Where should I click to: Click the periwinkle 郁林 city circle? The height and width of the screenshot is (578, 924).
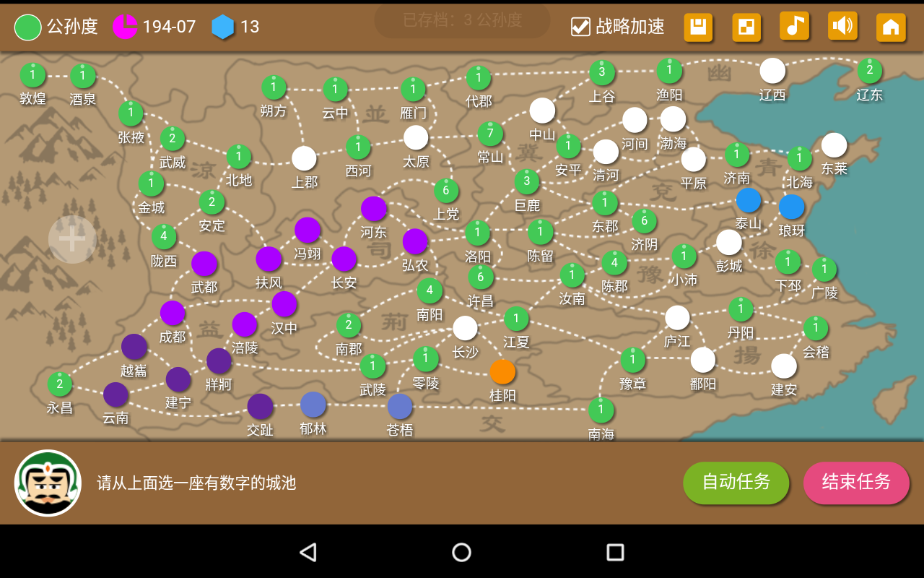click(x=313, y=405)
